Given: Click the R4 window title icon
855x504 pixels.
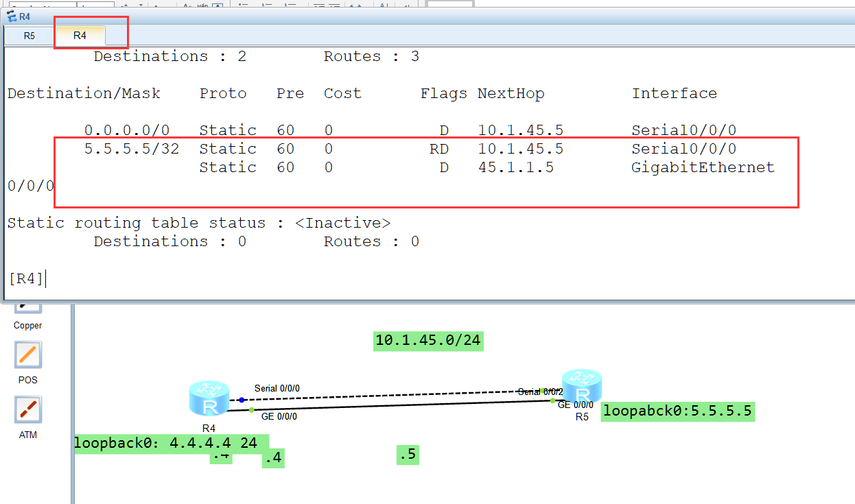Looking at the screenshot, I should (12, 16).
